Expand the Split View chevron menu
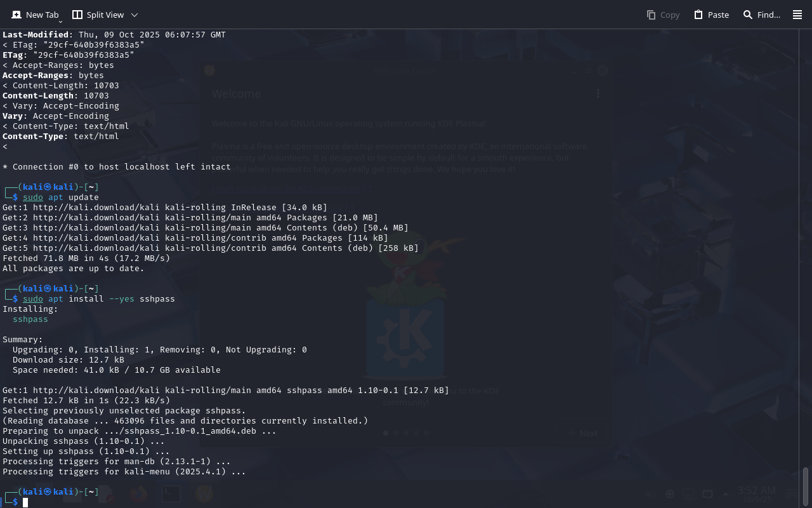Image resolution: width=812 pixels, height=508 pixels. pos(134,15)
